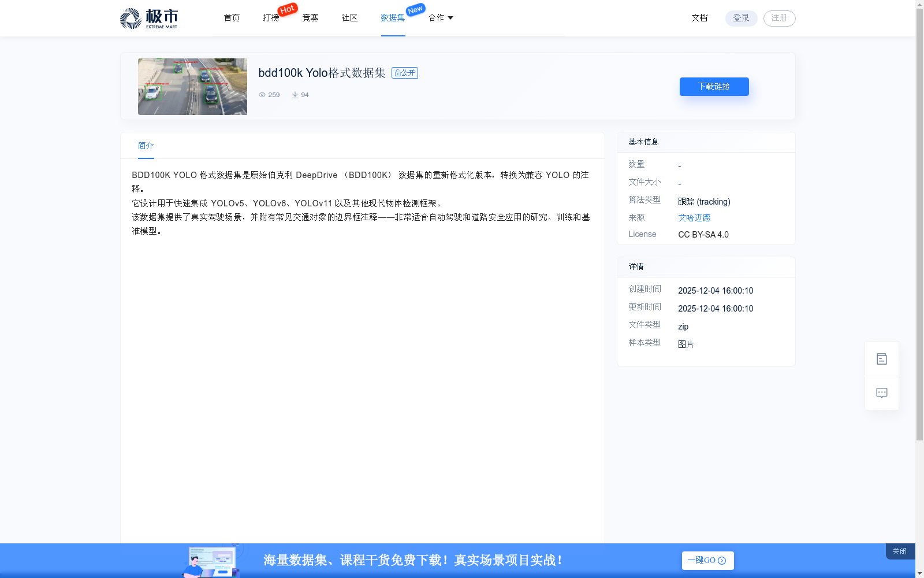
Task: Open the 社区 navigation item
Action: tap(349, 18)
